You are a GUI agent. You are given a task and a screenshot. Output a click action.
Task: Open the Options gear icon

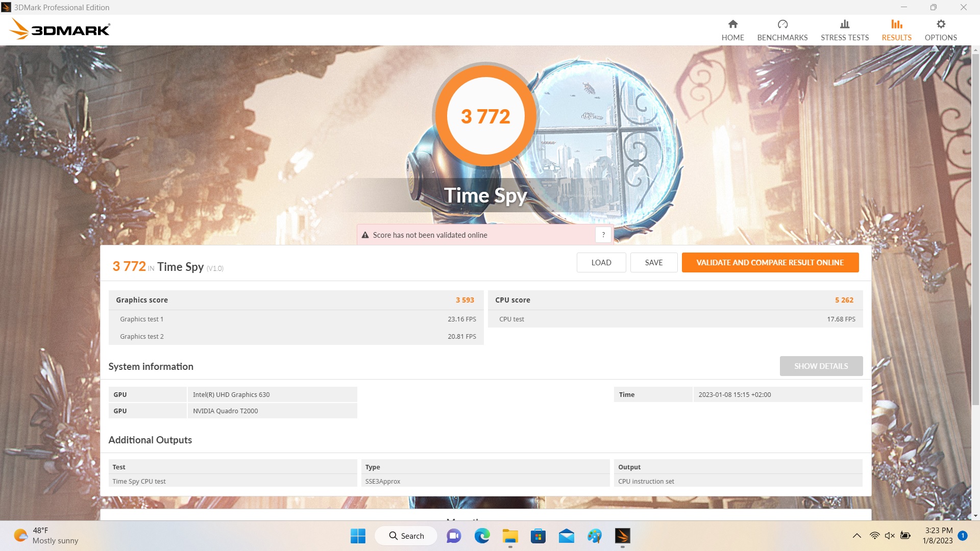[x=940, y=24]
